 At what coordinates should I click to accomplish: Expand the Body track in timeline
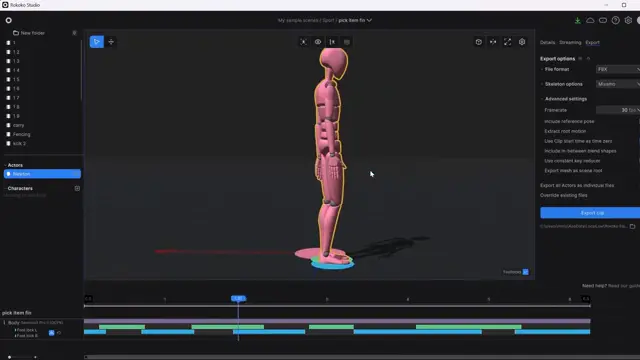[4, 322]
